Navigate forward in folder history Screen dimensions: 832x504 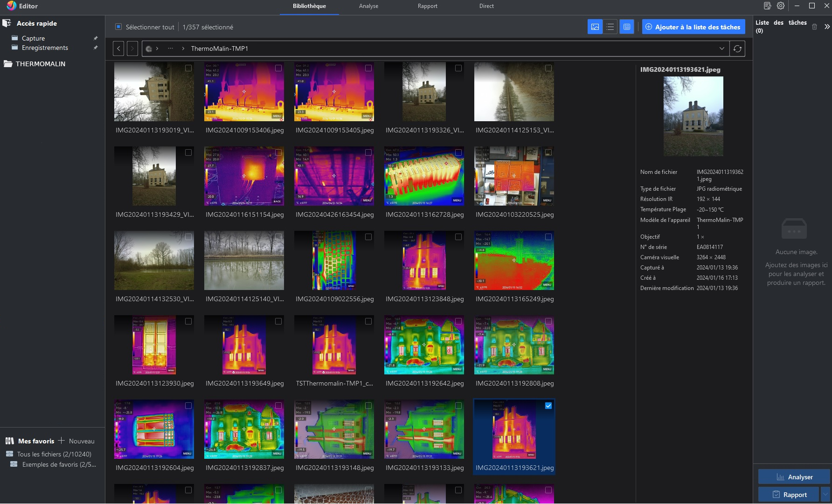tap(132, 48)
